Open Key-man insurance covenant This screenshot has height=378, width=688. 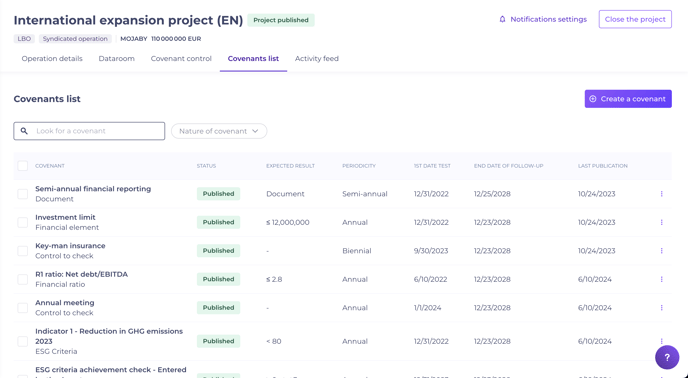70,246
